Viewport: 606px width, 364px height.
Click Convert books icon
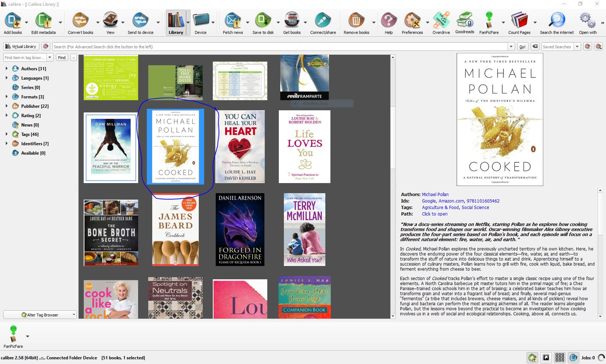pos(80,20)
